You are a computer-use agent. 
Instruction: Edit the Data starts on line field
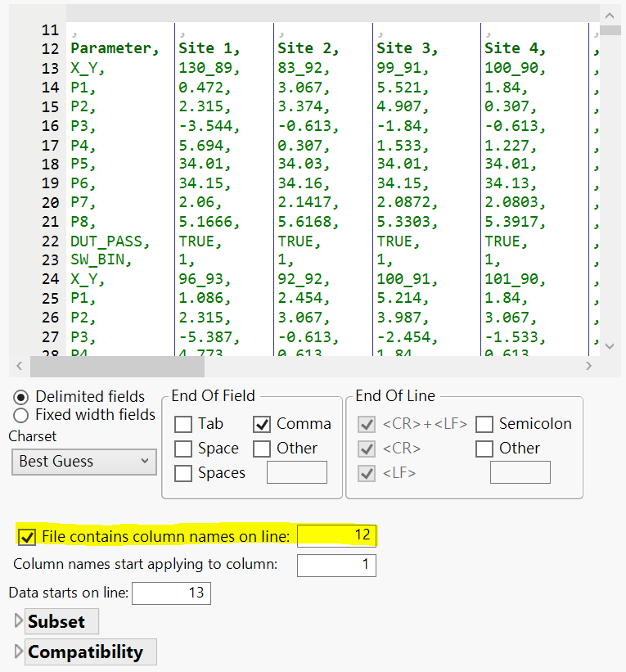tap(171, 593)
